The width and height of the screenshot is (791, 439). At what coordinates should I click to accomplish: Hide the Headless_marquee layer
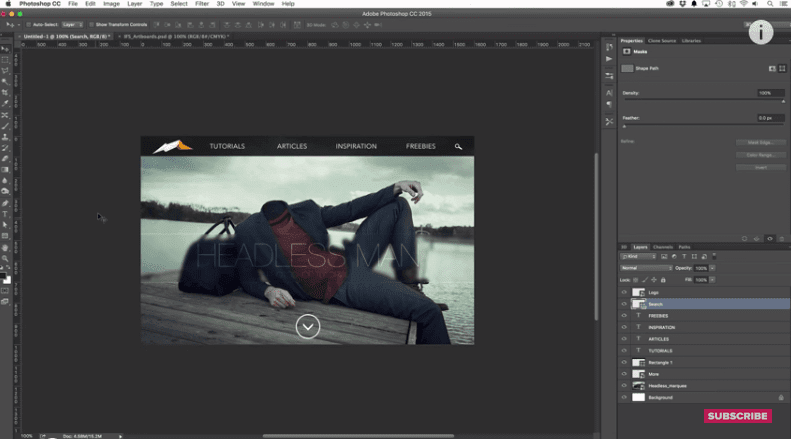pos(624,386)
